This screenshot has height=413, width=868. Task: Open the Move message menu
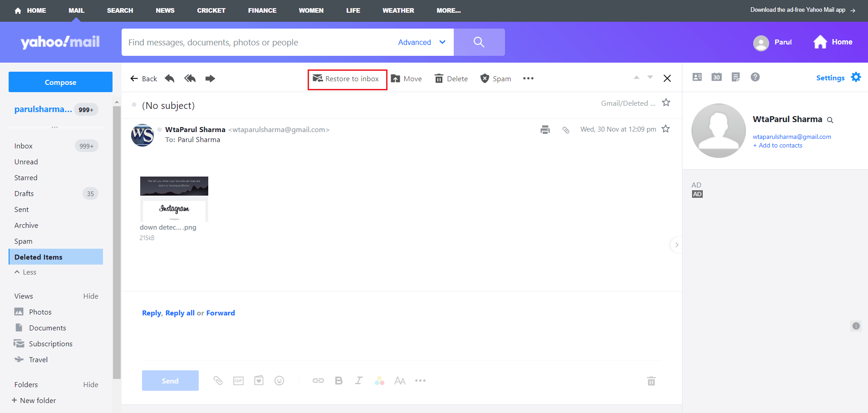coord(407,79)
